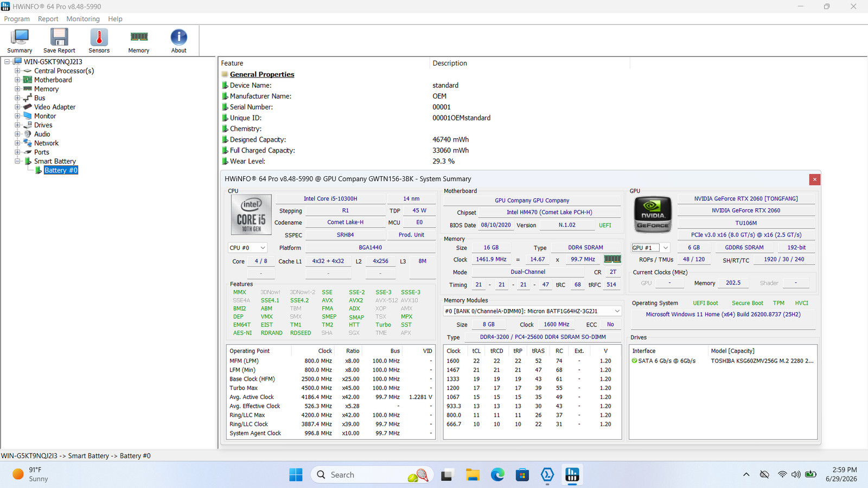Click the TOSHIBA KSG60ZMV256G drive entry
Viewport: 868px width, 488px height.
[762, 361]
